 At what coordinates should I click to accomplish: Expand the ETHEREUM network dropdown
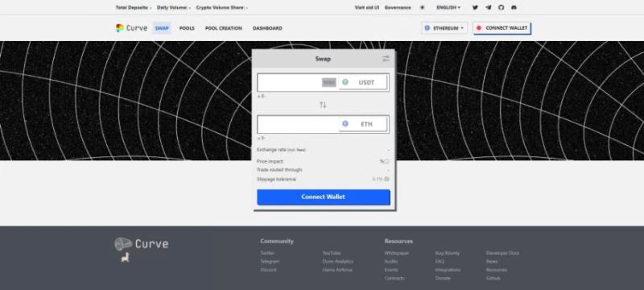click(x=444, y=28)
